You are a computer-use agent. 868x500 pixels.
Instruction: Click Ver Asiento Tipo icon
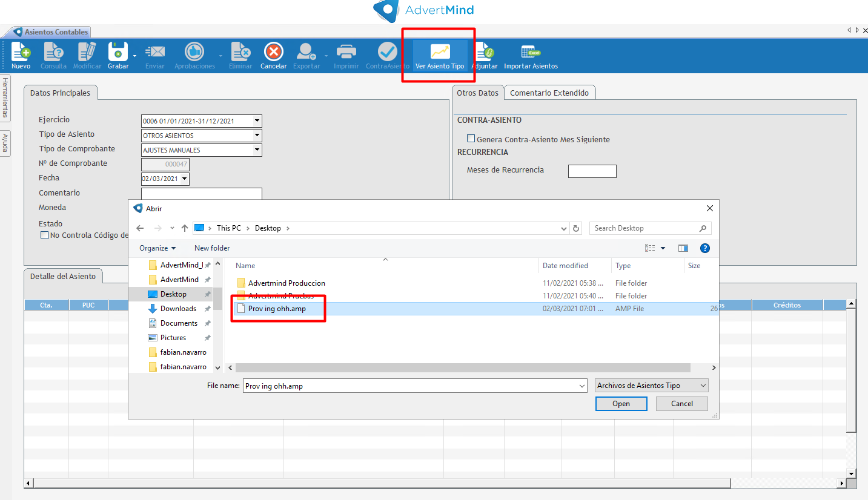click(440, 52)
